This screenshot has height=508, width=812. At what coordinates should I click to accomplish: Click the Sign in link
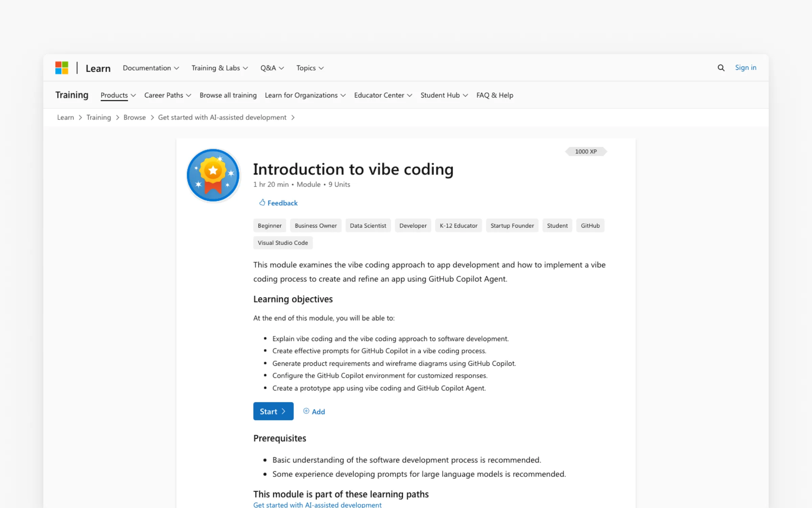pyautogui.click(x=745, y=67)
